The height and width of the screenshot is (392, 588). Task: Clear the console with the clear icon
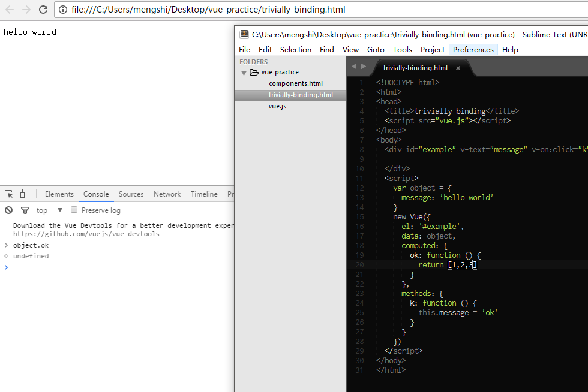coord(8,210)
